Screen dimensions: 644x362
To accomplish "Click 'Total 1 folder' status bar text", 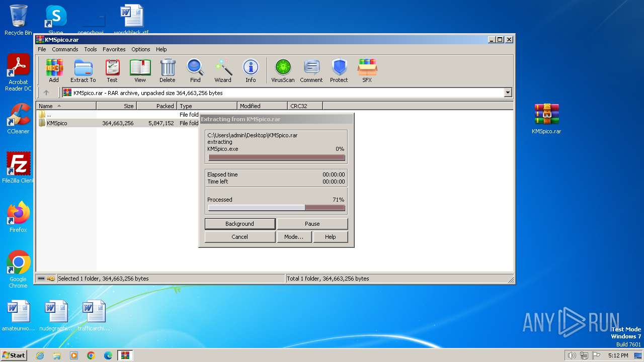I will [x=328, y=279].
